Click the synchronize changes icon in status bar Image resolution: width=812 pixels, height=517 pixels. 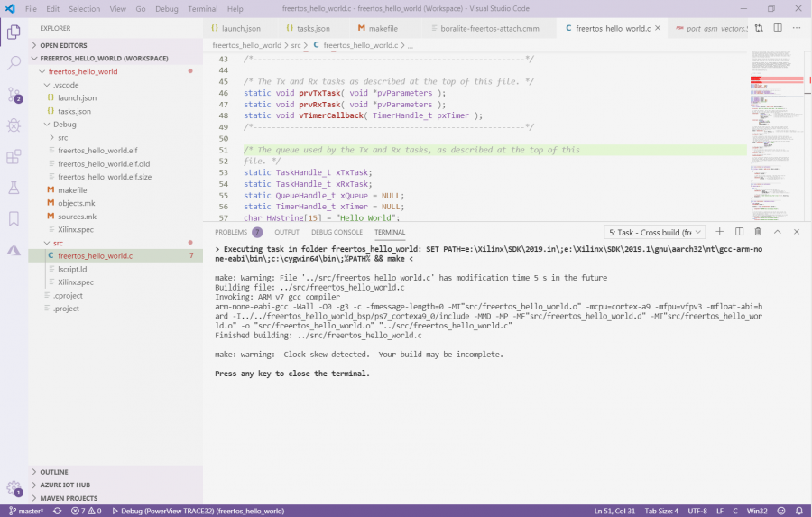58,511
